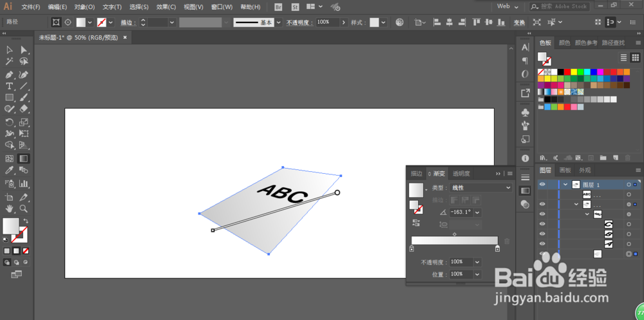Select the Eraser tool
This screenshot has height=320, width=644.
pyautogui.click(x=24, y=108)
